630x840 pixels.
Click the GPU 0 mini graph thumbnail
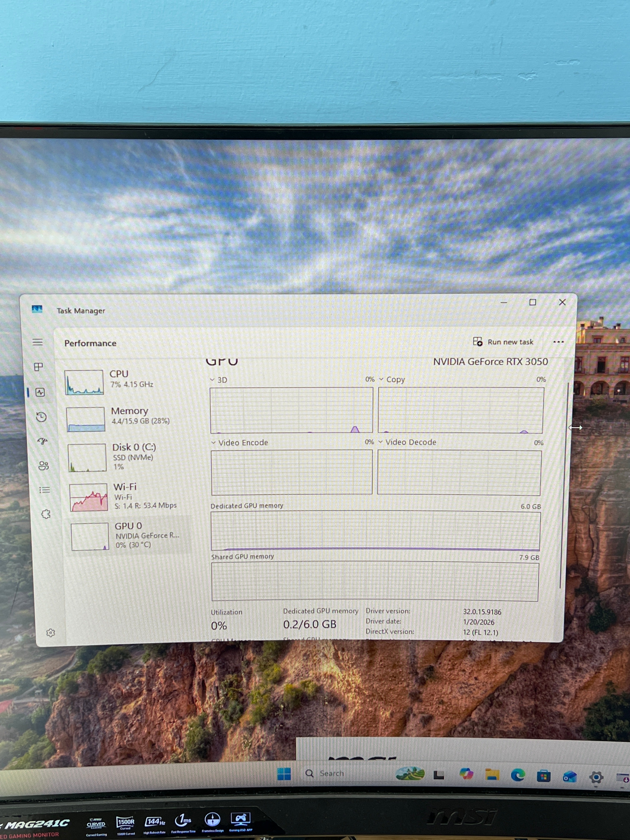click(90, 537)
